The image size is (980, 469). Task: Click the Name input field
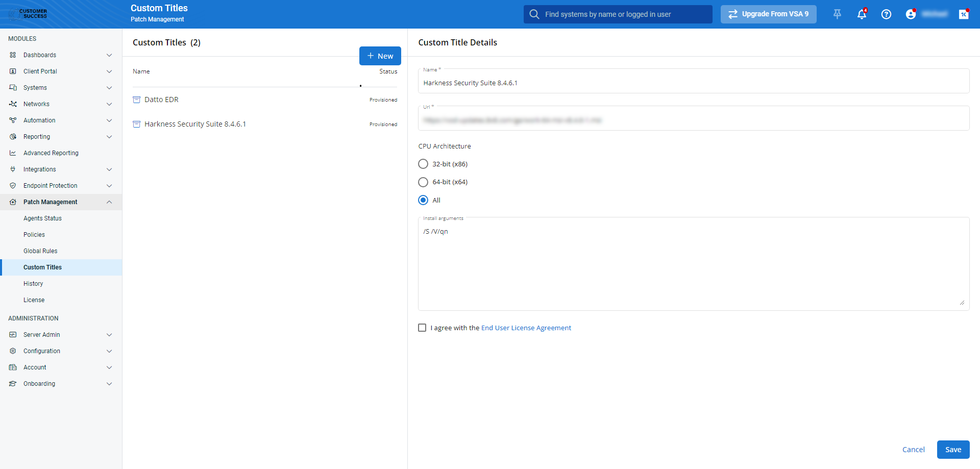click(693, 83)
